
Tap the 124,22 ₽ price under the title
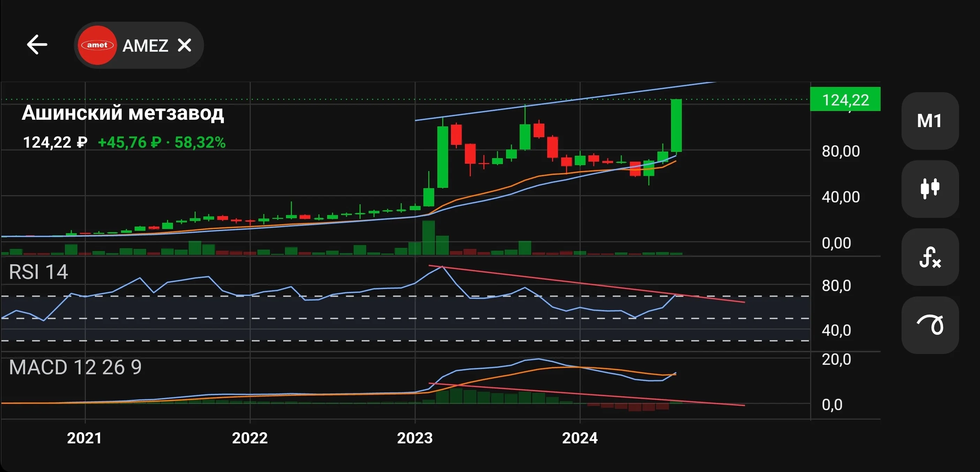click(x=55, y=142)
